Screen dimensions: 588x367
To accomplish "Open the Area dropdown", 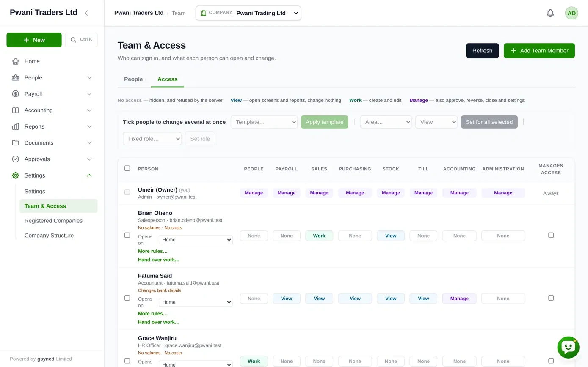I will [386, 122].
